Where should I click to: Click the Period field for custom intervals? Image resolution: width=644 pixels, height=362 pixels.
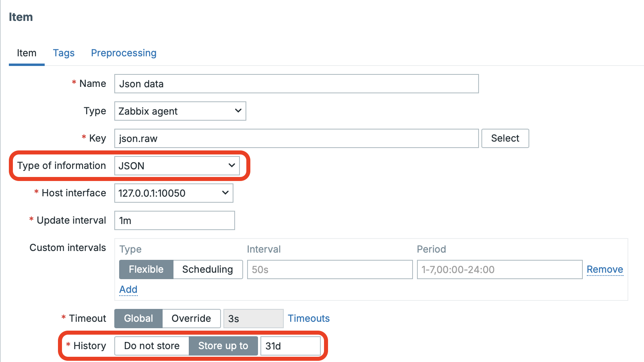point(499,269)
